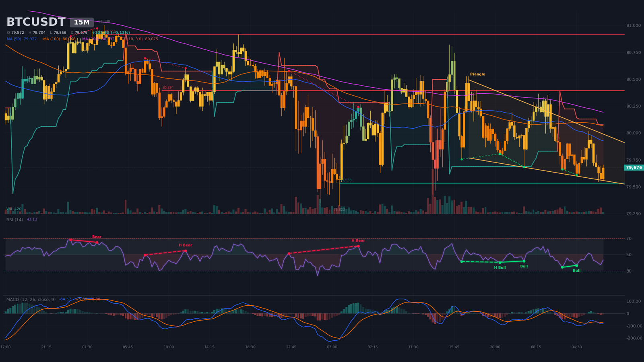Screen dimensions: 644x362
Task: Click the MACD (12, 26, close, 9) legend
Action: tap(31, 300)
